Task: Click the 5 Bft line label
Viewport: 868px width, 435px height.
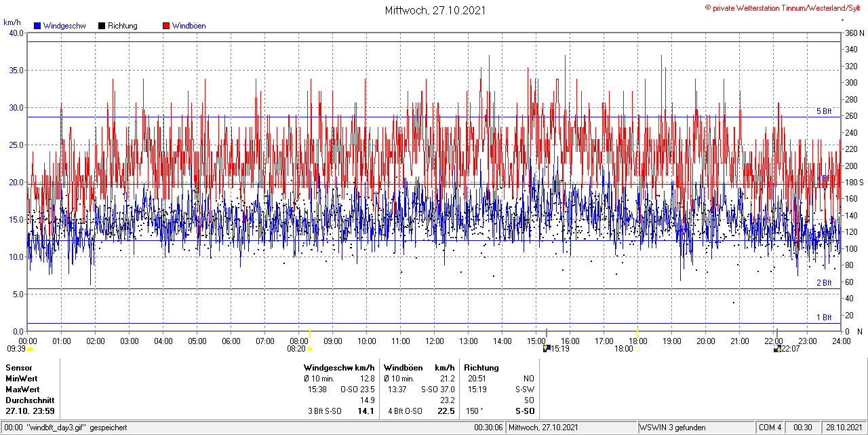Action: tap(824, 111)
